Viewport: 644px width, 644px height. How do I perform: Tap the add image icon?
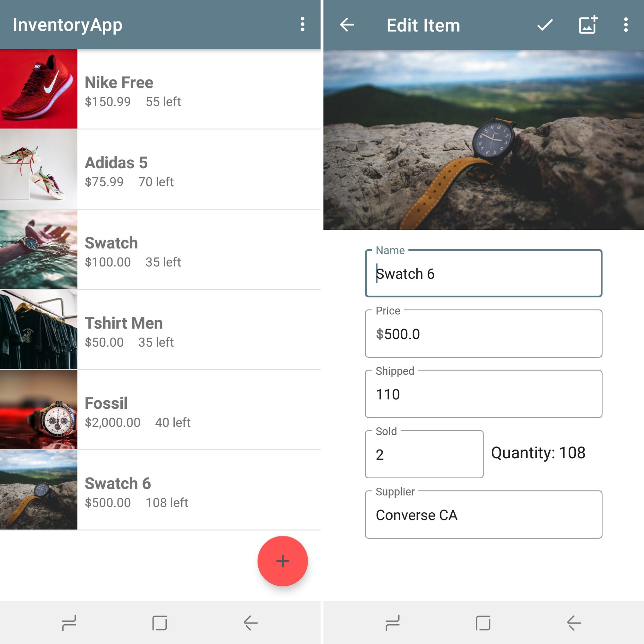(588, 25)
